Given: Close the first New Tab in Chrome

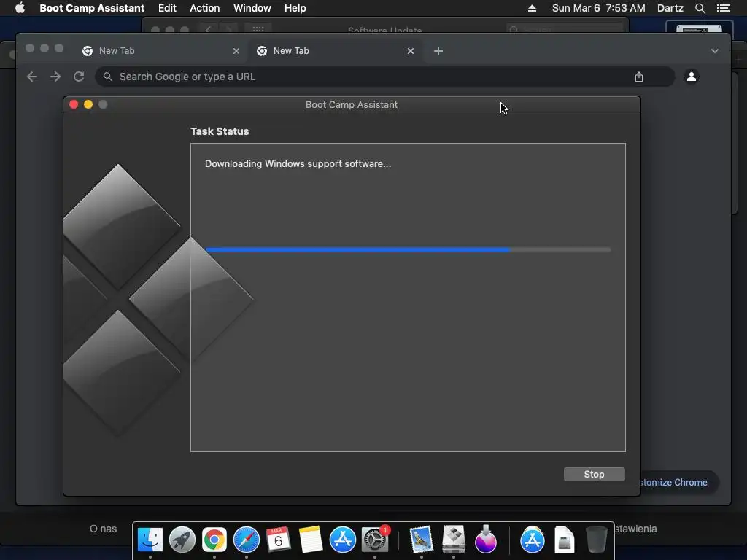Looking at the screenshot, I should coord(236,51).
